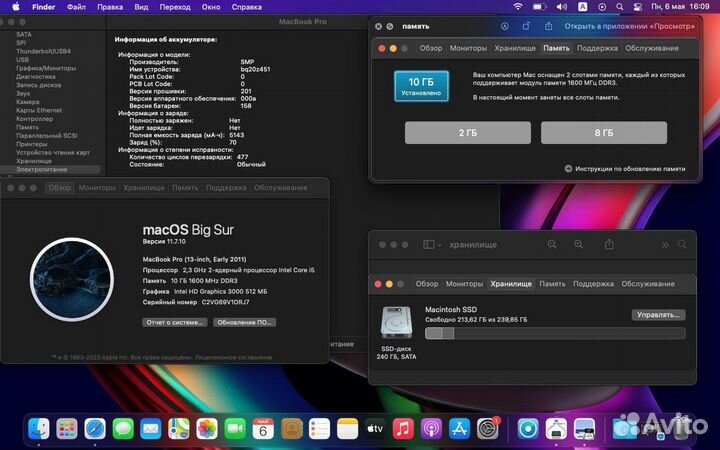Open Обслуживание tab in About This Mac
Screen dimensions: 720x450
[x=281, y=188]
